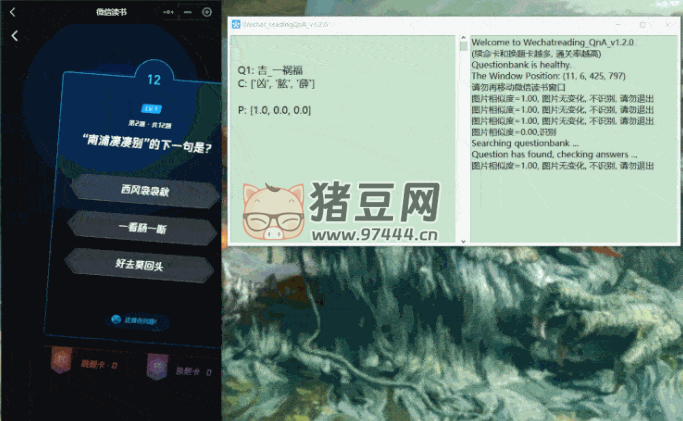The image size is (683, 421).
Task: Click the choices line starting with "C: ['凶'"
Action: click(x=276, y=83)
